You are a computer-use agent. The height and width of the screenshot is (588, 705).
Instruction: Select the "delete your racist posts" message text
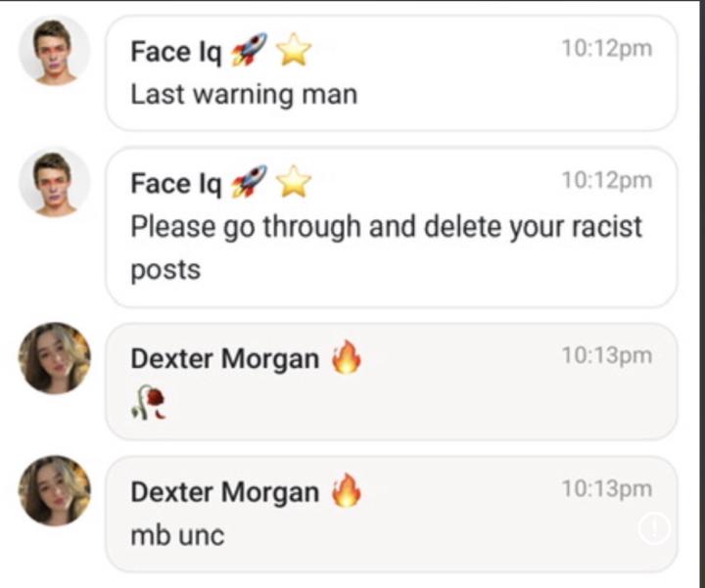point(386,227)
